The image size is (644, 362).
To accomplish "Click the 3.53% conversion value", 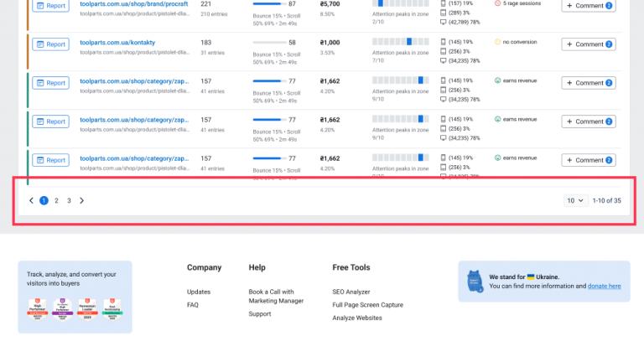I will (327, 53).
